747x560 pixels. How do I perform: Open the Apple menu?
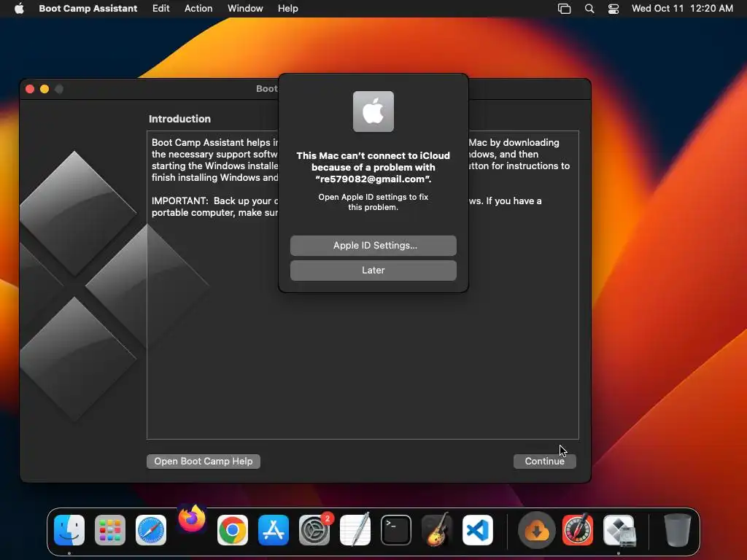(19, 8)
